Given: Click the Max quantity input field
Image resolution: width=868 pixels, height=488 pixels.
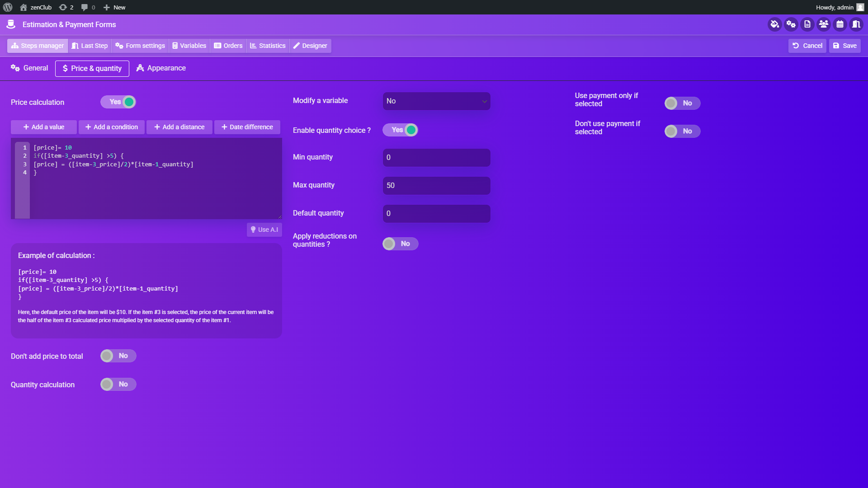Looking at the screenshot, I should [437, 186].
